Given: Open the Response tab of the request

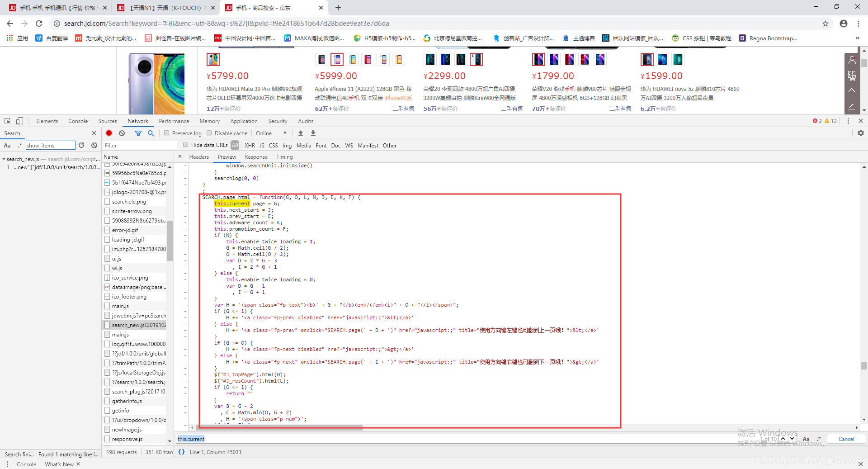Looking at the screenshot, I should click(256, 156).
